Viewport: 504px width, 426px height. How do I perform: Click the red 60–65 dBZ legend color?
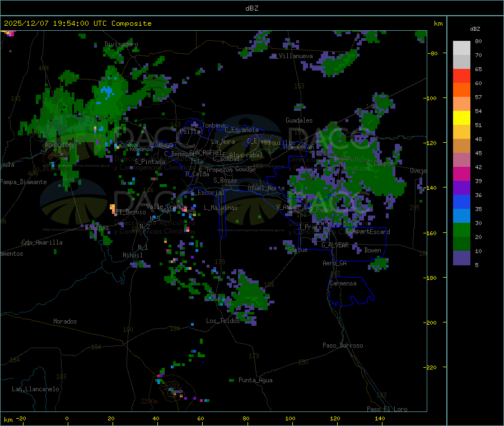click(461, 76)
